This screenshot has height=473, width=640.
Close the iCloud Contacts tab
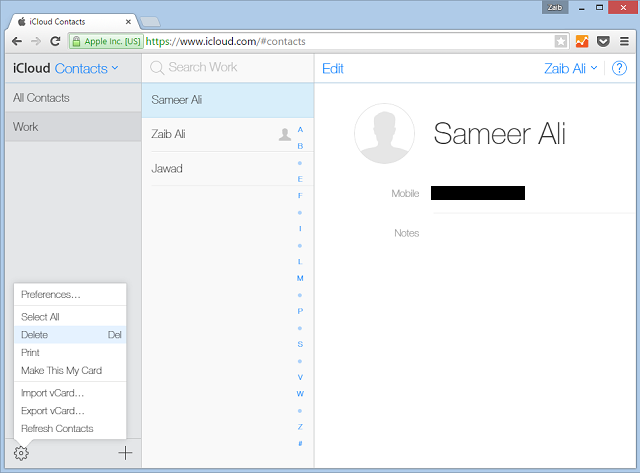point(128,22)
